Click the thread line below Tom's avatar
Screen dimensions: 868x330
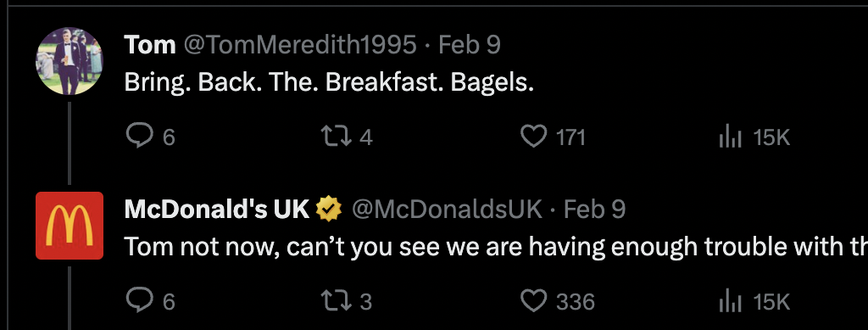click(70, 143)
